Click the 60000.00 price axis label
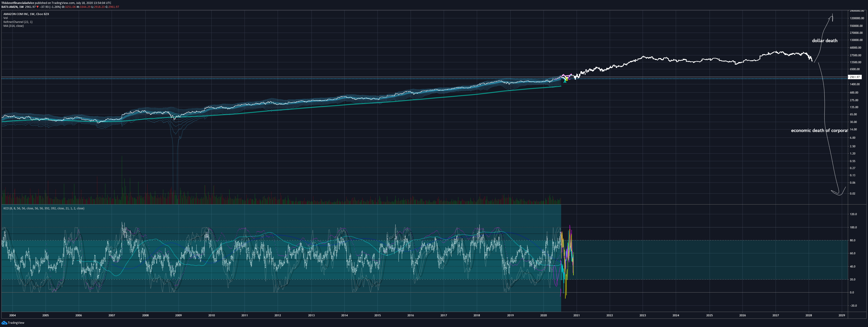This screenshot has height=327, width=868. (x=855, y=47)
